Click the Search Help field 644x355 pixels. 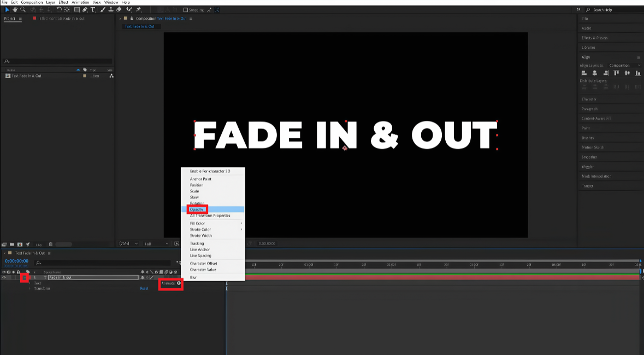coord(613,10)
